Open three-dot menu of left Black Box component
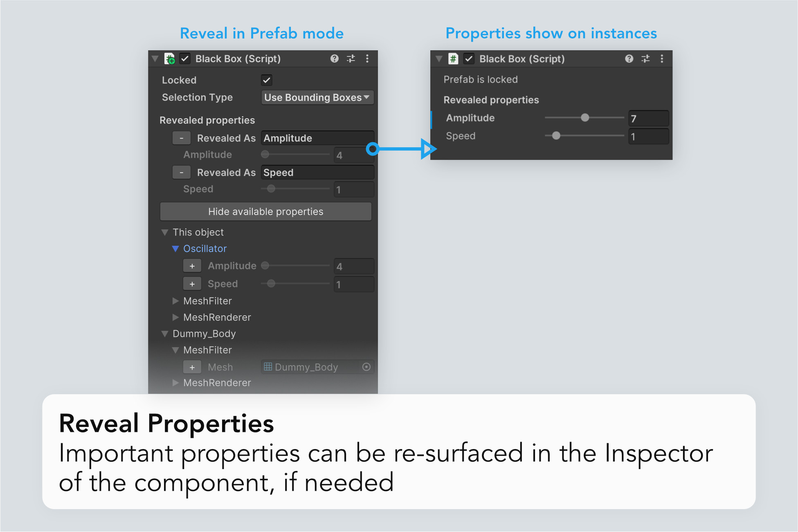Viewport: 798px width, 532px height. pyautogui.click(x=367, y=59)
